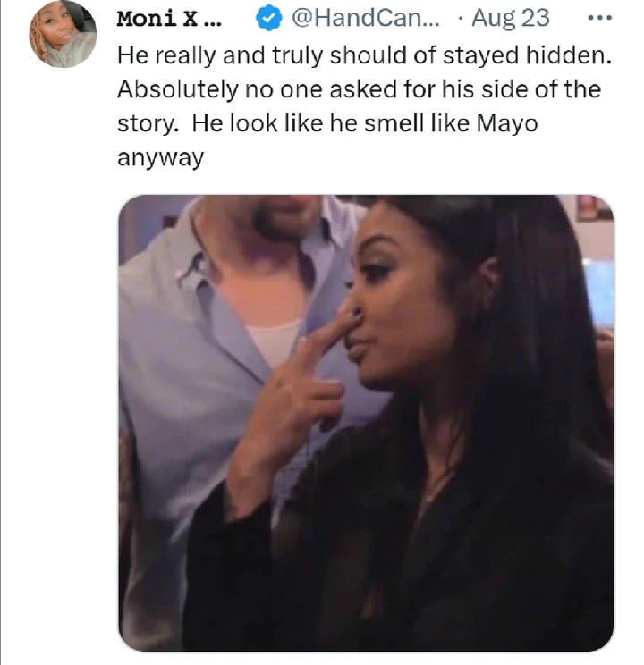Click the blue verified checkmark badge

(x=271, y=18)
